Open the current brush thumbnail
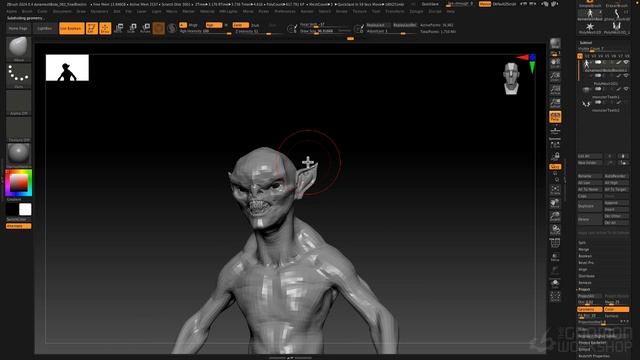640x360 pixels. click(18, 49)
